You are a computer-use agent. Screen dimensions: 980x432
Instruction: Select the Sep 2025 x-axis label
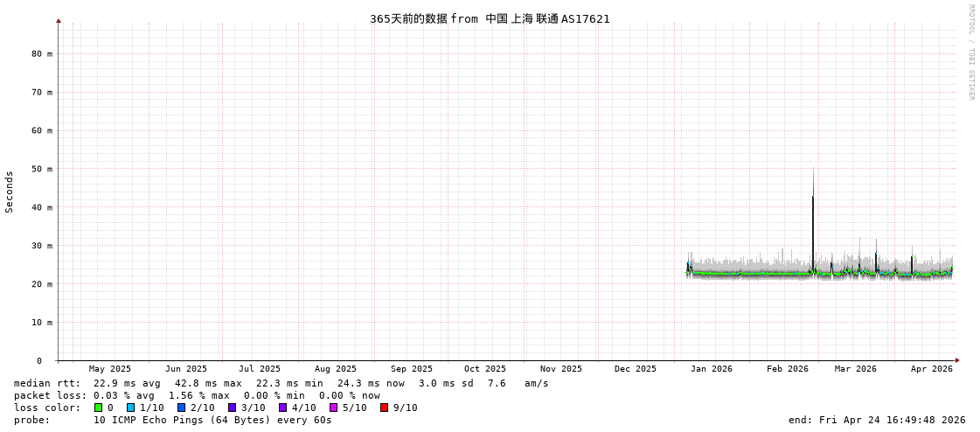(411, 369)
